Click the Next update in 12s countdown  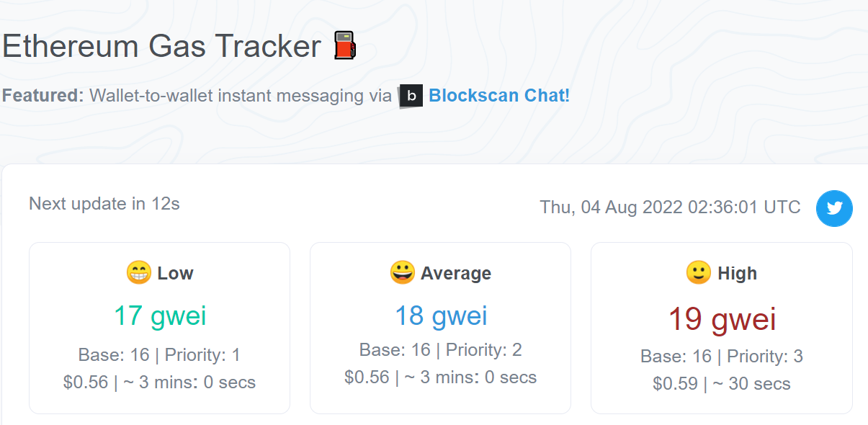(x=104, y=204)
